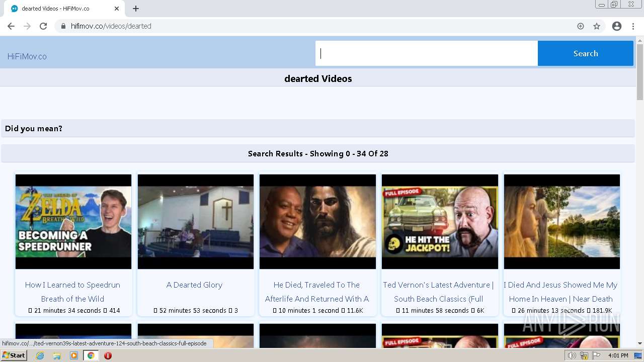Open the HiFiMov.co home link

coord(27,56)
